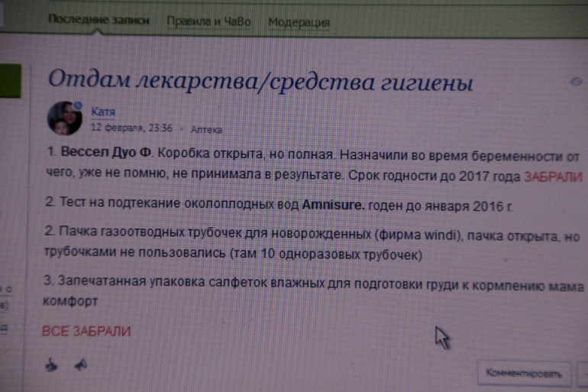The width and height of the screenshot is (588, 392).
Task: Open post title Отдам лекарства/средства гигиены
Action: coord(260,80)
